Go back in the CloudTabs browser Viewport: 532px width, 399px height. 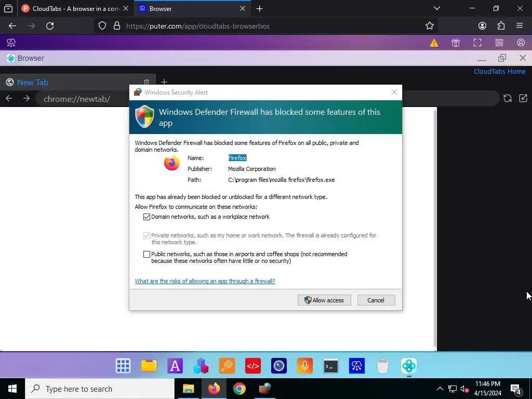tap(9, 98)
